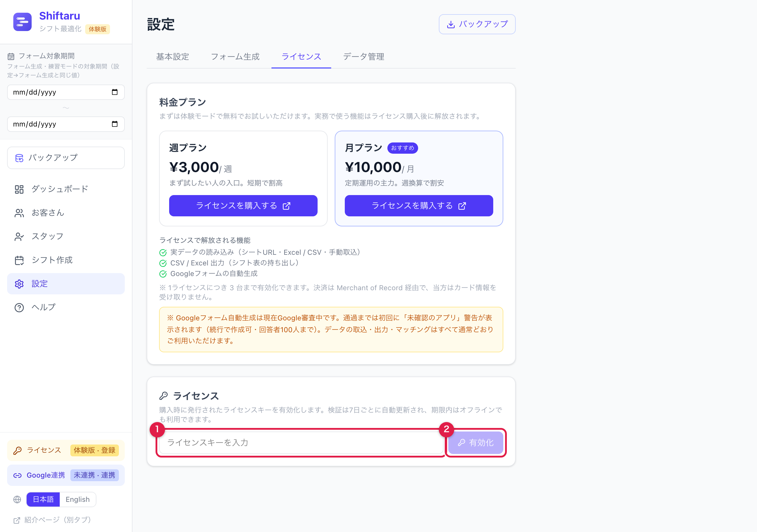Click the key icon in sidebar license row
The image size is (757, 532).
tap(17, 451)
